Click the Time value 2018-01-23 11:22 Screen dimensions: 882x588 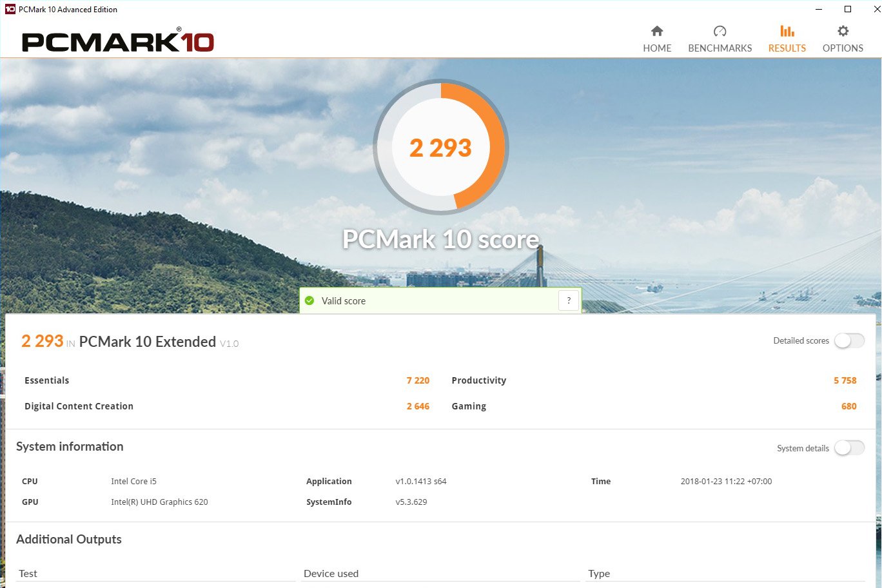click(x=726, y=482)
